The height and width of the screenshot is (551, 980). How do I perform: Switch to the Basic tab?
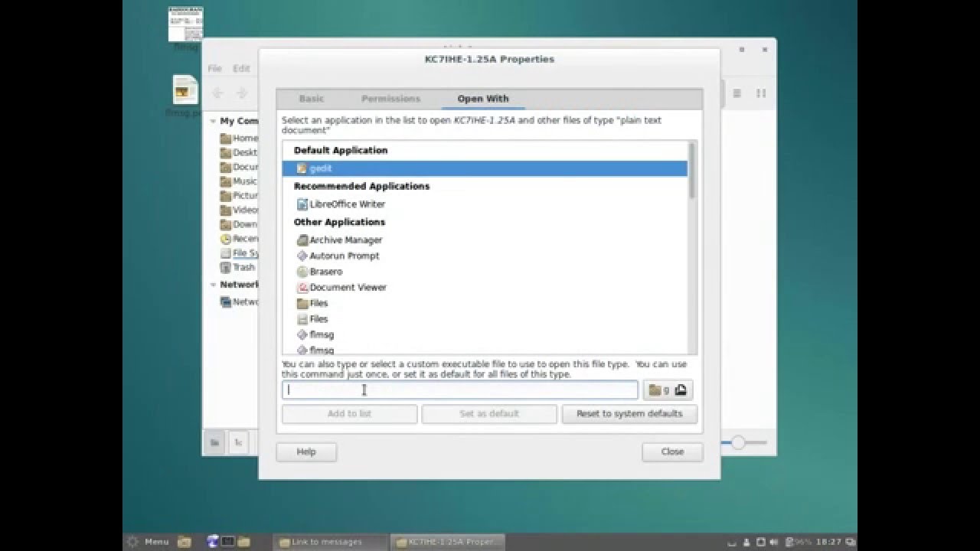click(312, 99)
